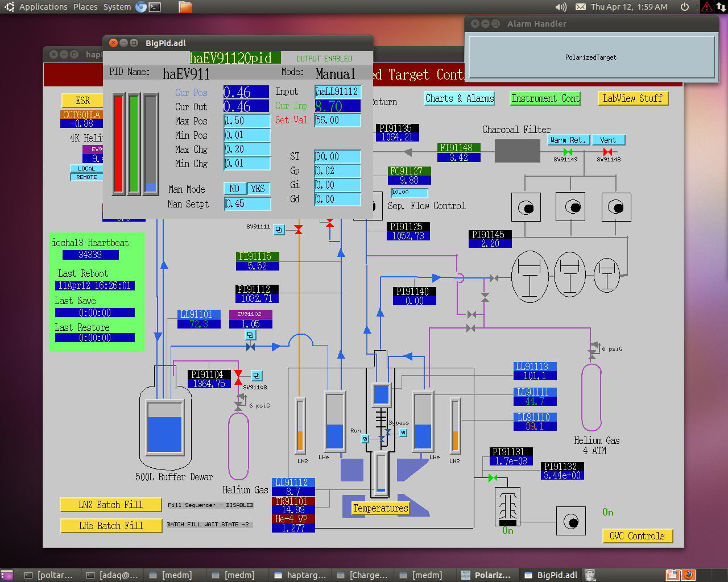Click the Input field showing haLL91112

point(338,92)
